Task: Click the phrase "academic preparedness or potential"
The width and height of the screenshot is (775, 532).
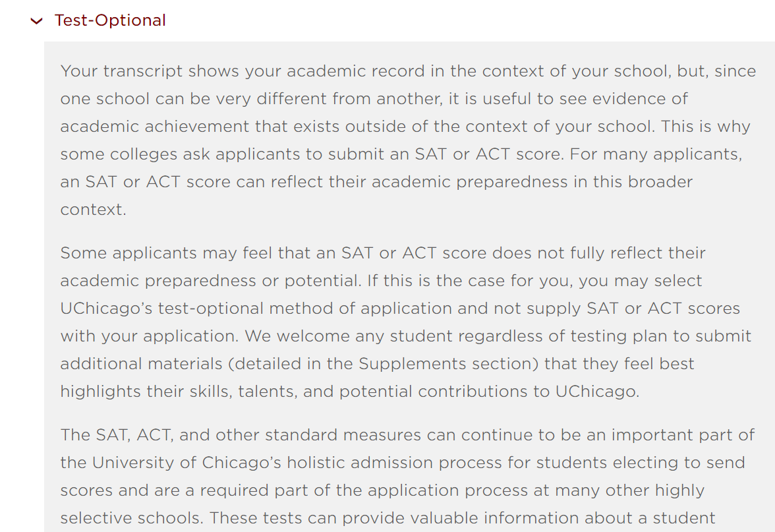Action: [x=210, y=280]
